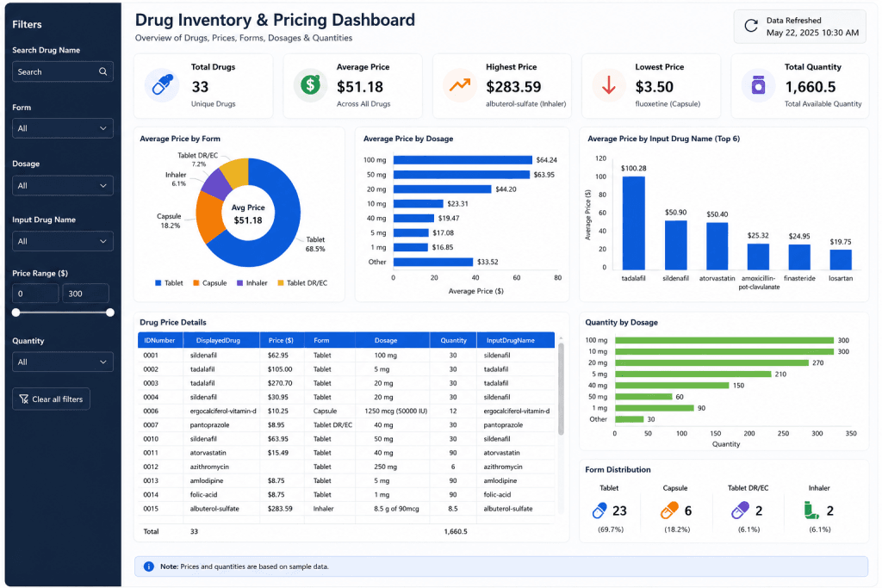Open the Input Drug Name dropdown
The image size is (882, 588).
[62, 242]
